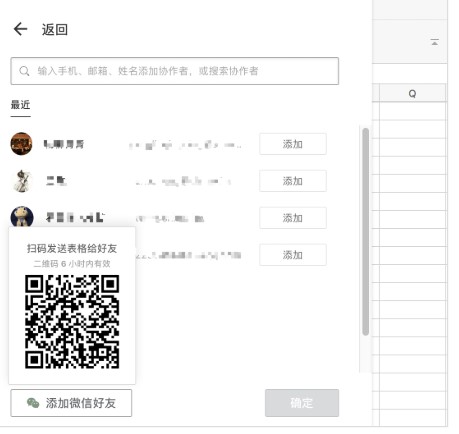459x434 pixels.
Task: Click the WeChat logo icon
Action: click(33, 403)
